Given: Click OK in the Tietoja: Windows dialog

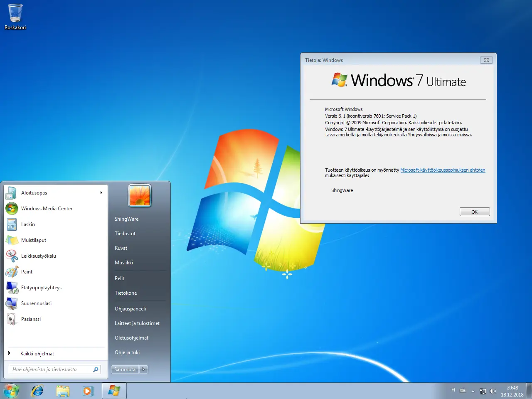Looking at the screenshot, I should [x=474, y=212].
